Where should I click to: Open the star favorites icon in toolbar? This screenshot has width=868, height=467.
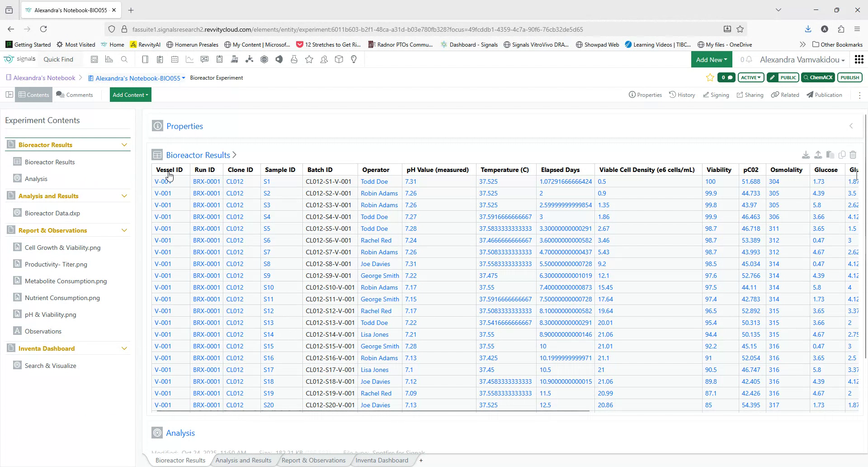click(x=309, y=59)
